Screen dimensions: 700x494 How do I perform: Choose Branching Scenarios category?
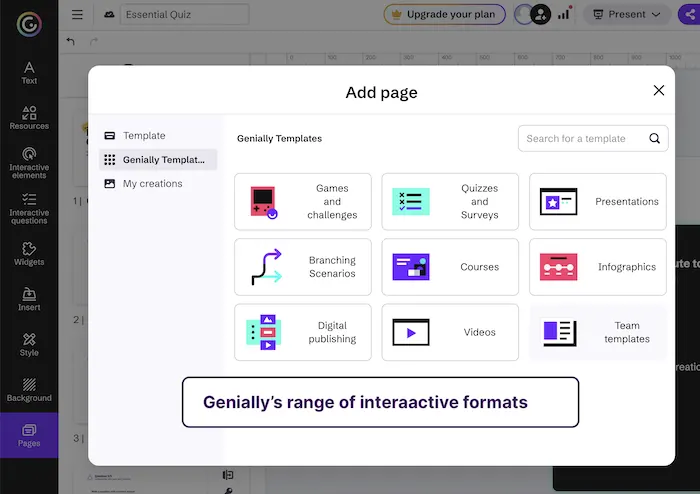(303, 267)
